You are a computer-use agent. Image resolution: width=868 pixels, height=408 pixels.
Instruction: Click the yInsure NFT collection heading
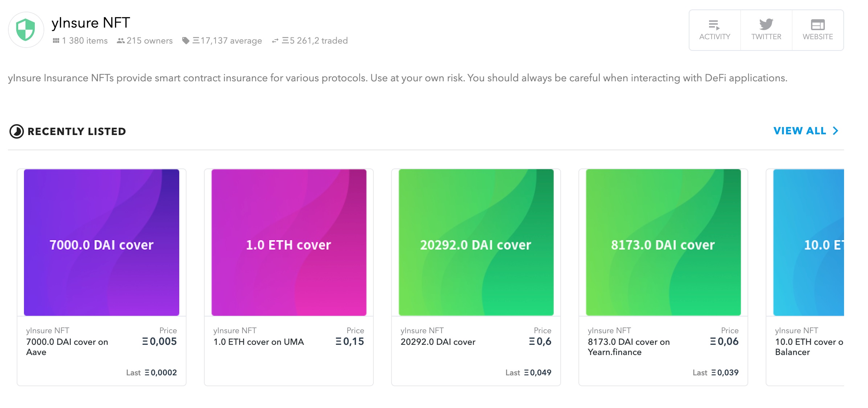tap(91, 23)
